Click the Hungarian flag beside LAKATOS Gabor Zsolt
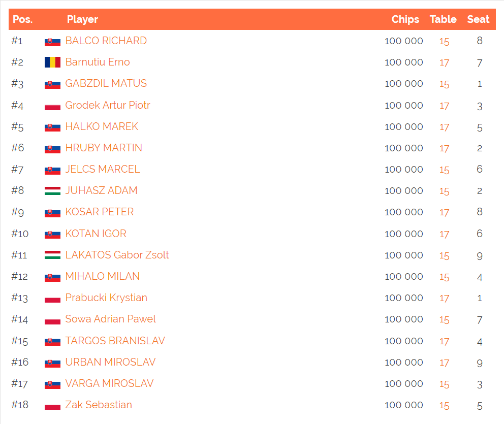Viewport: 504px width, 425px height. tap(52, 255)
